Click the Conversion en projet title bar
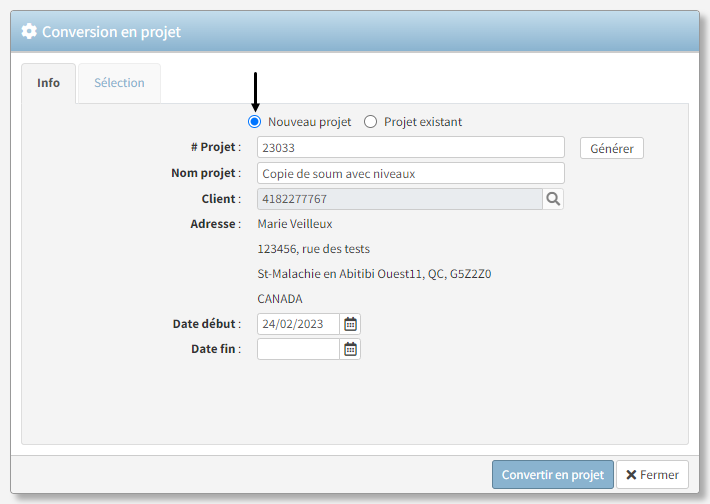The width and height of the screenshot is (710, 504). (355, 31)
